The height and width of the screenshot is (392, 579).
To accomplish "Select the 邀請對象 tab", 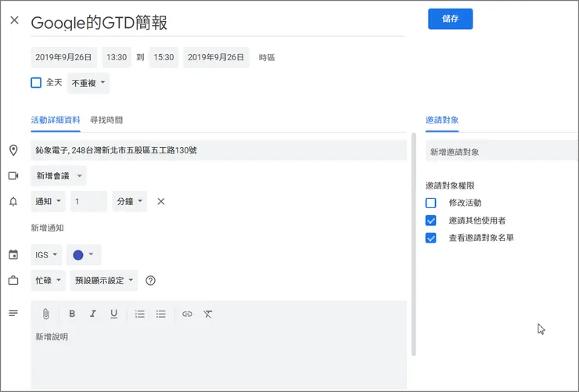I will click(x=442, y=120).
